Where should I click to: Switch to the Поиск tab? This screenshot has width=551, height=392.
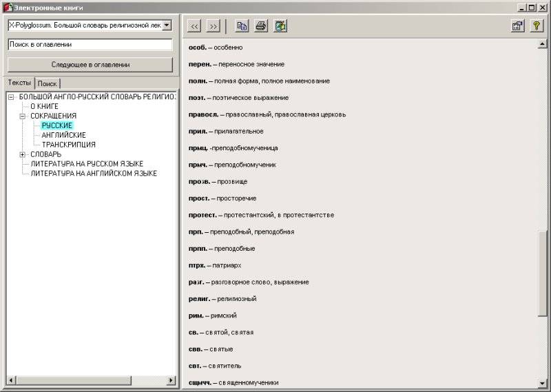(48, 83)
